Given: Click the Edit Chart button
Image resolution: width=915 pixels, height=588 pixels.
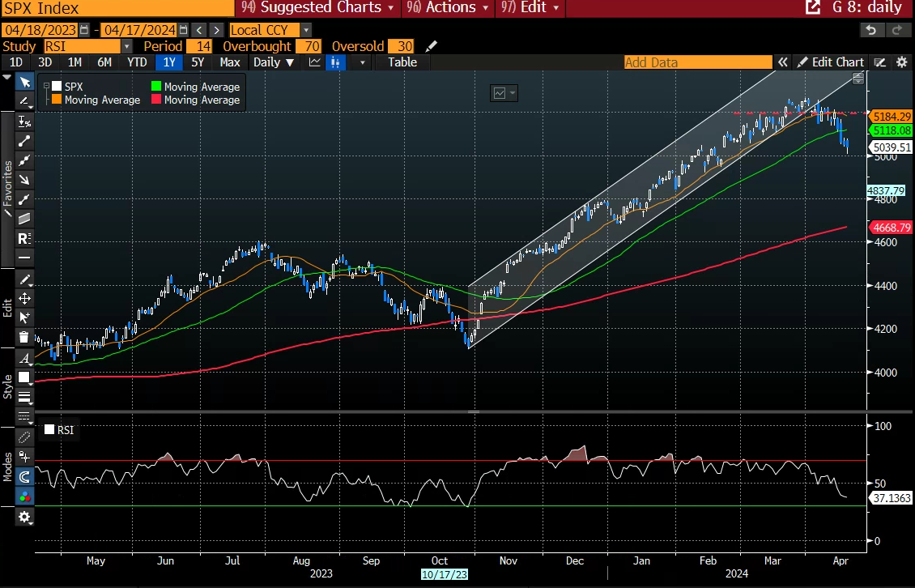Looking at the screenshot, I should pos(831,62).
